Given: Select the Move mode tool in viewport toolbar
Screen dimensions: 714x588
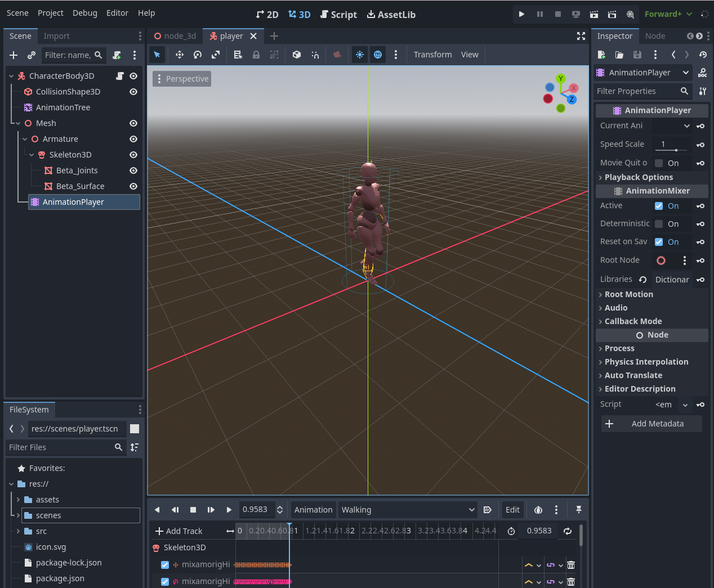Looking at the screenshot, I should click(180, 55).
